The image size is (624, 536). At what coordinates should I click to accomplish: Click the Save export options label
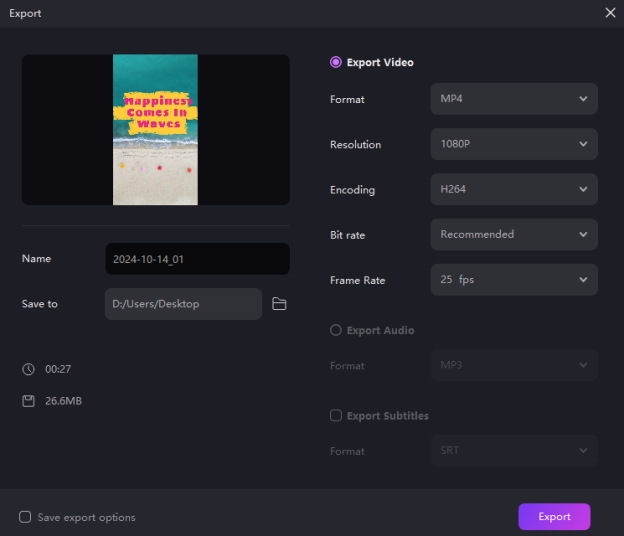tap(86, 517)
